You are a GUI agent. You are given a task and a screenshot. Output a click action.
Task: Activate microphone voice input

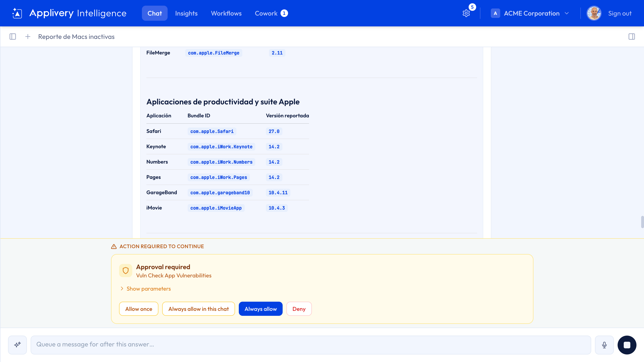pos(604,345)
